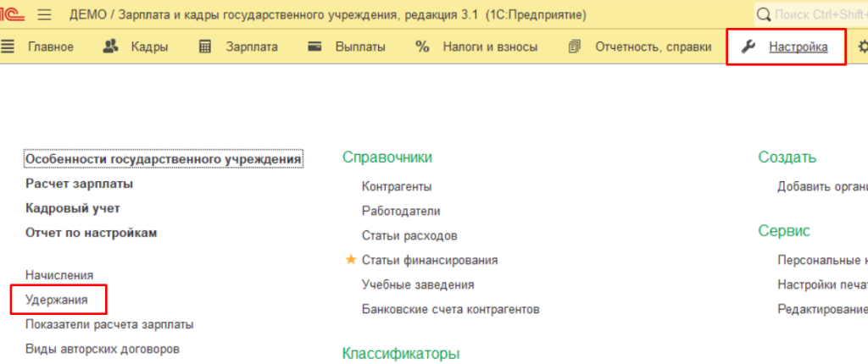868x364 pixels.
Task: Open Показатели расчета зарплаты
Action: point(109,324)
